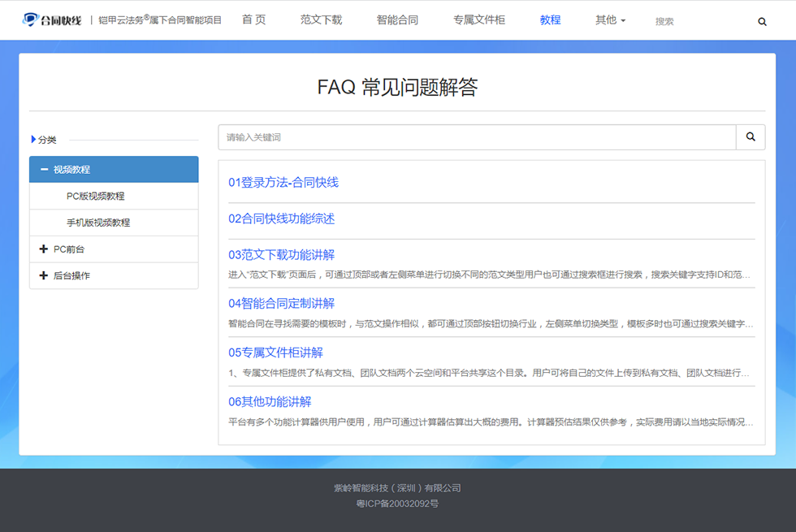The width and height of the screenshot is (796, 532).
Task: Click the 铠甲云法务属下合同智能项目 tagline
Action: pyautogui.click(x=160, y=19)
